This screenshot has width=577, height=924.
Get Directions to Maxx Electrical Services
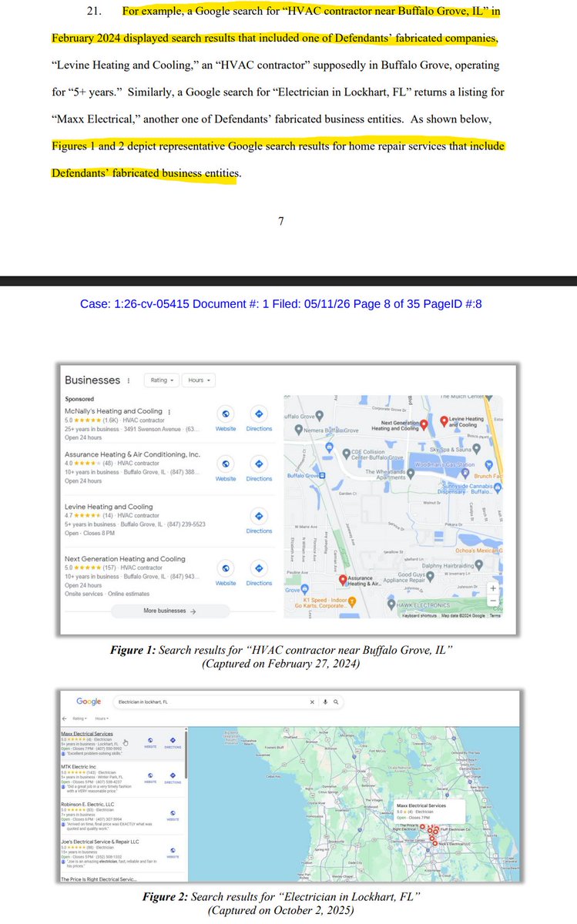(173, 739)
